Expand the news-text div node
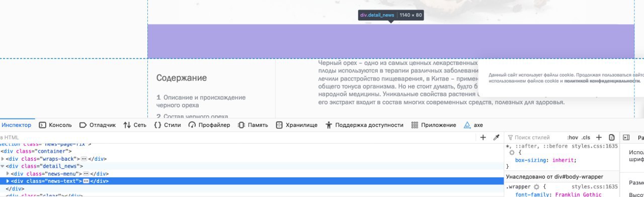 click(8, 181)
